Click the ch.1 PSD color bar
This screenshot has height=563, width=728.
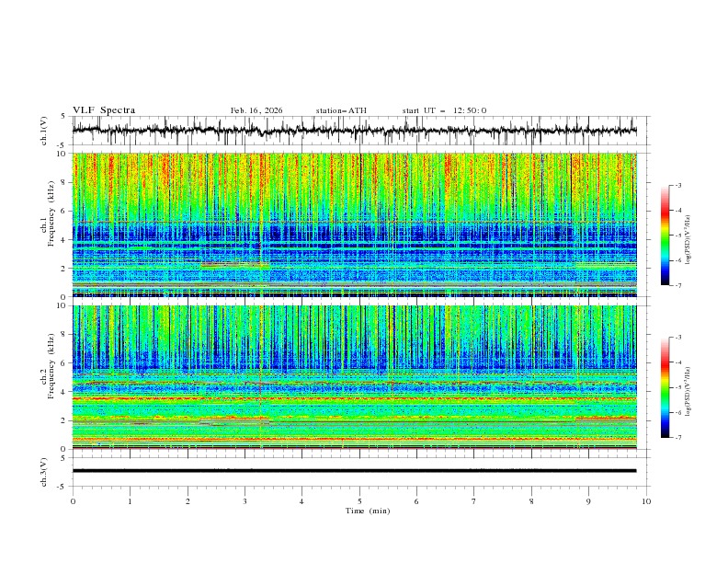click(665, 236)
